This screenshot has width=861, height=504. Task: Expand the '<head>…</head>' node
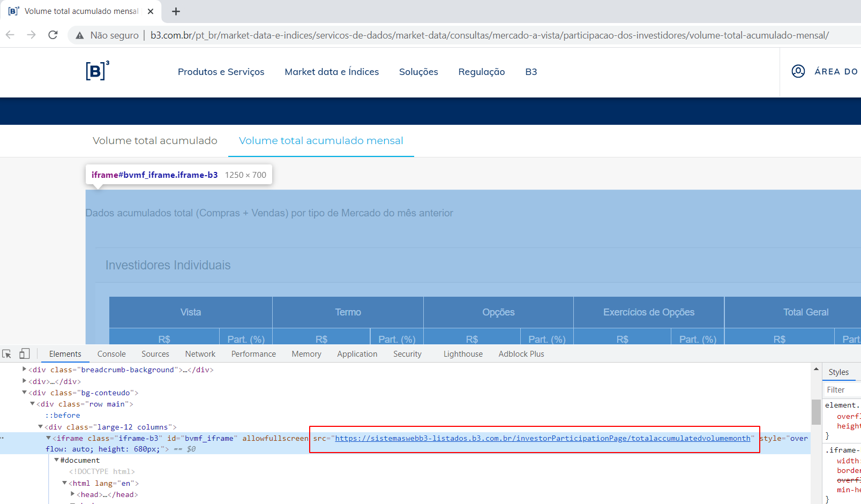[x=72, y=494]
